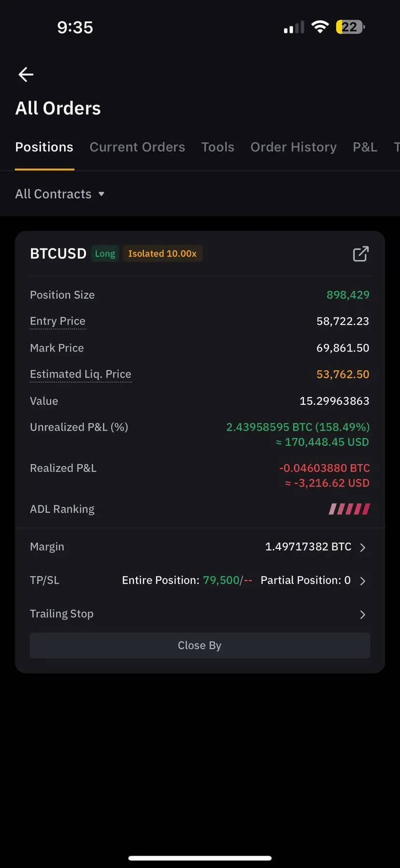
Task: Open BTCUSD share position icon
Action: click(360, 254)
